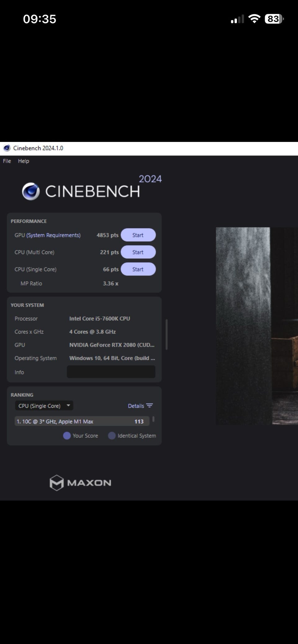The width and height of the screenshot is (298, 644).
Task: Click the Maxon logo
Action: [80, 483]
